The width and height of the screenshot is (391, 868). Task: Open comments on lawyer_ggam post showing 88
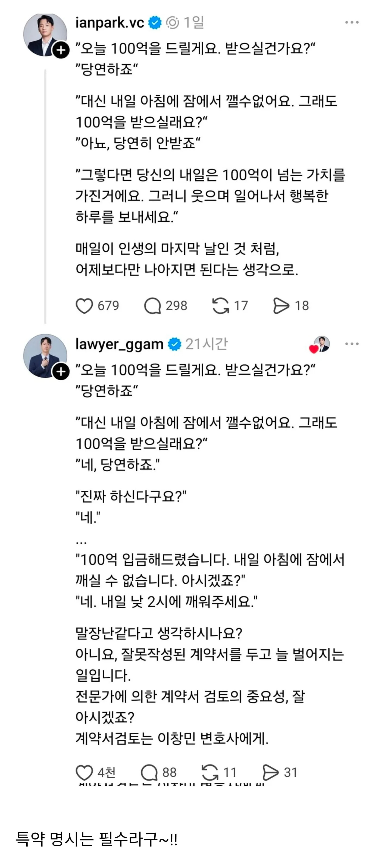coord(149,772)
